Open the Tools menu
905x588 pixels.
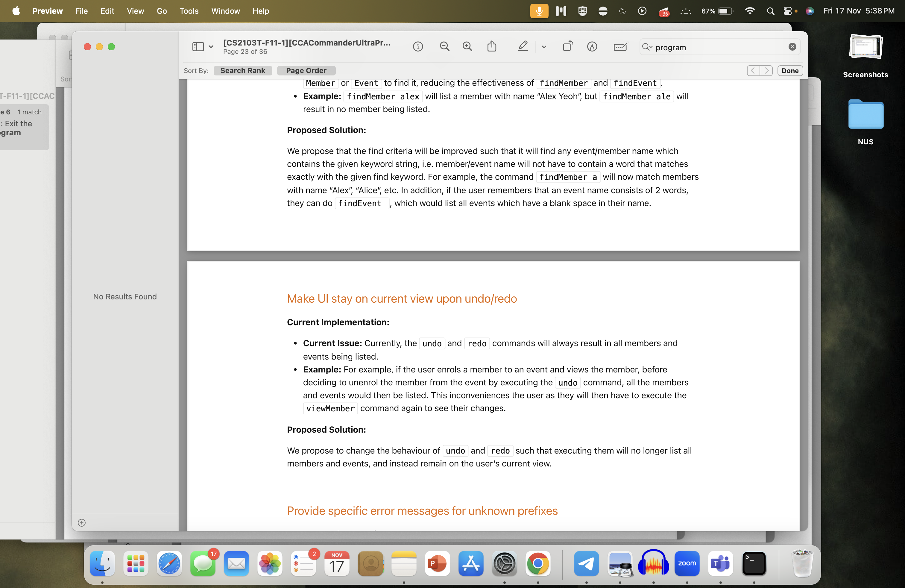(x=189, y=11)
